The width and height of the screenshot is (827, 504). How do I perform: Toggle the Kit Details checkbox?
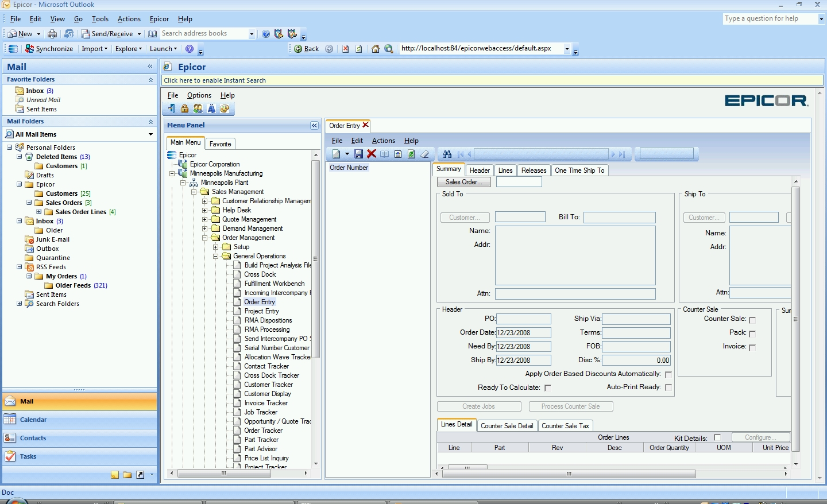717,437
